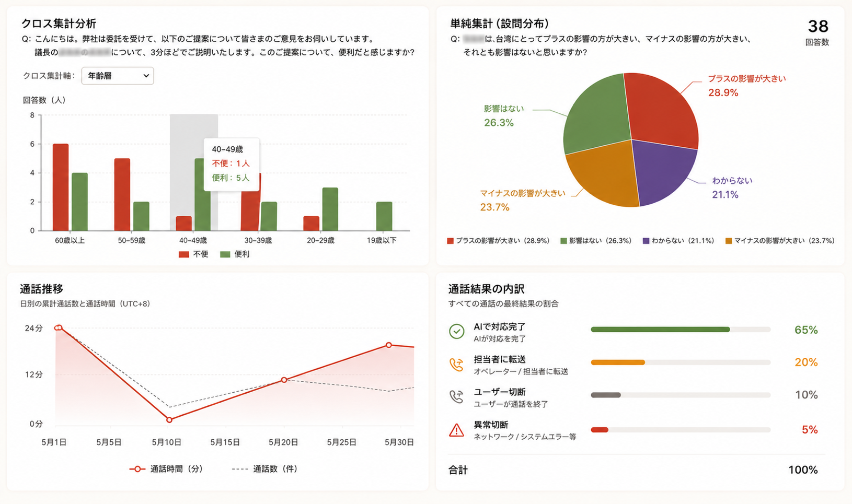Click the わからない (21.1%) pie legend item
The height and width of the screenshot is (504, 852).
click(678, 241)
